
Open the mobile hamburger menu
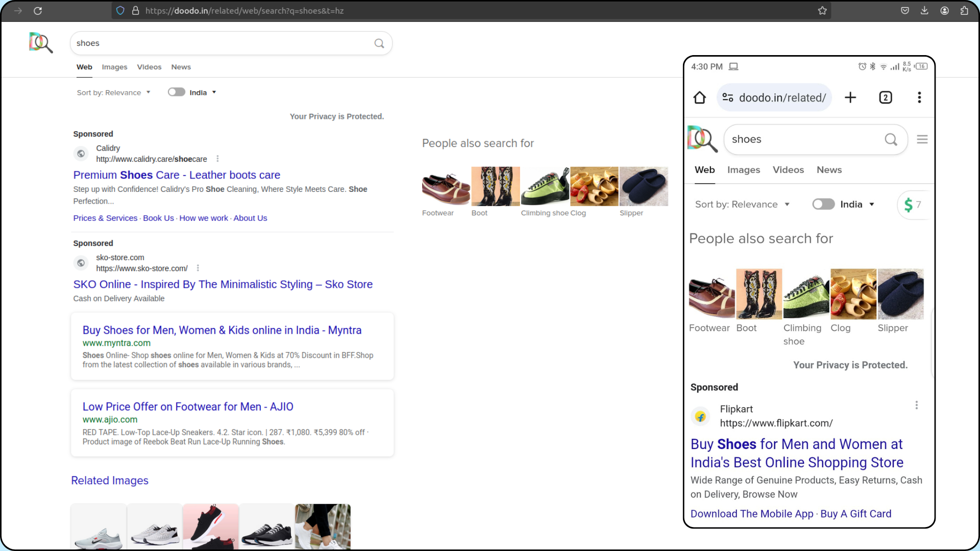(922, 139)
